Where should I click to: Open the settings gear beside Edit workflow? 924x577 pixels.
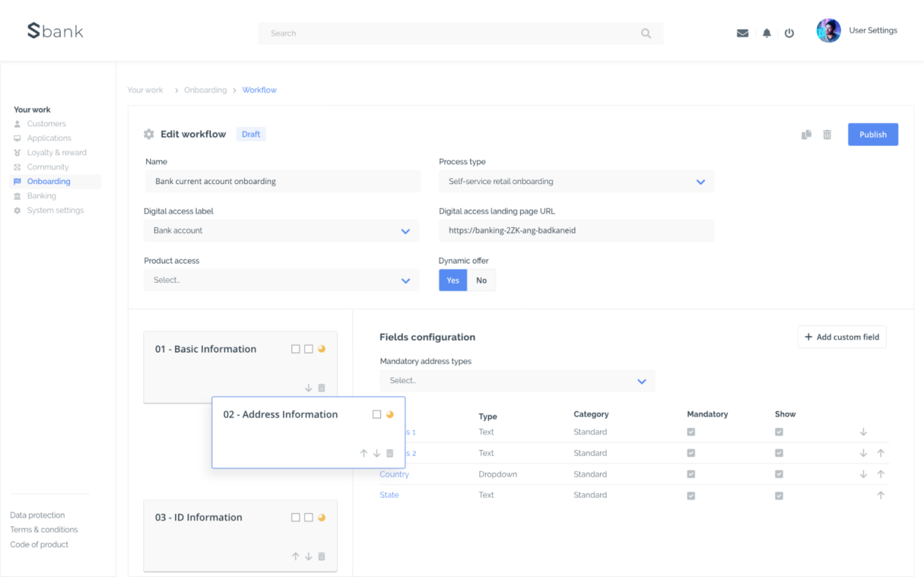click(148, 133)
